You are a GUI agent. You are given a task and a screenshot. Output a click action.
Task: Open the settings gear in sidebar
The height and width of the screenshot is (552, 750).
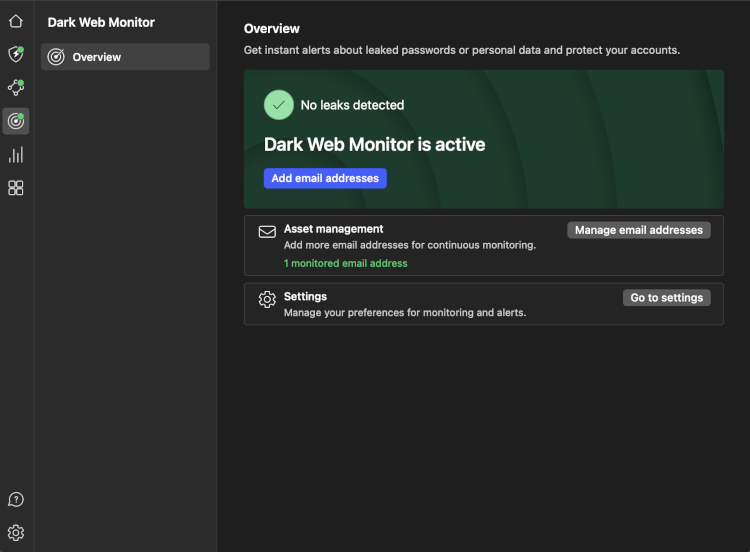[x=16, y=532]
